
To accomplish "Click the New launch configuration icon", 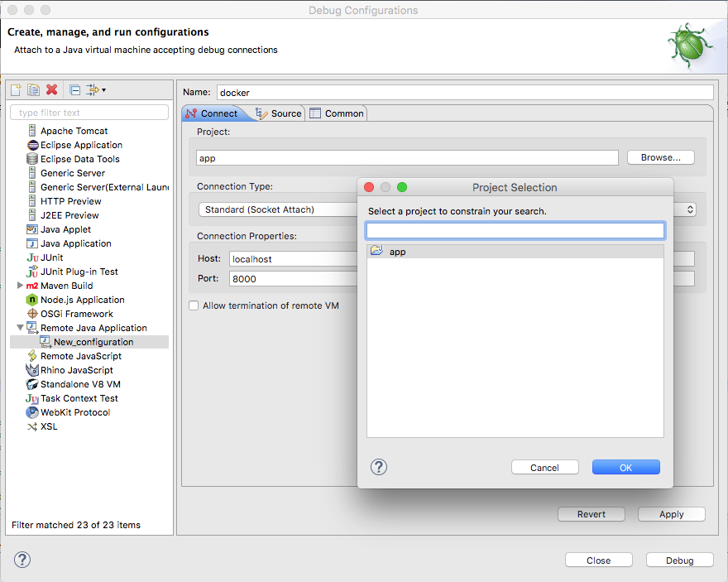I will [x=17, y=89].
